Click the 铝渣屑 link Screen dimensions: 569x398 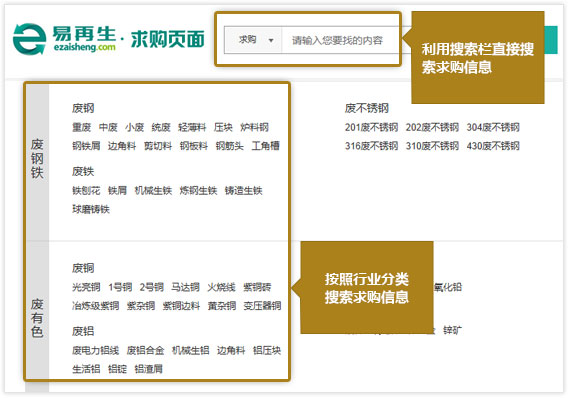[x=149, y=369]
